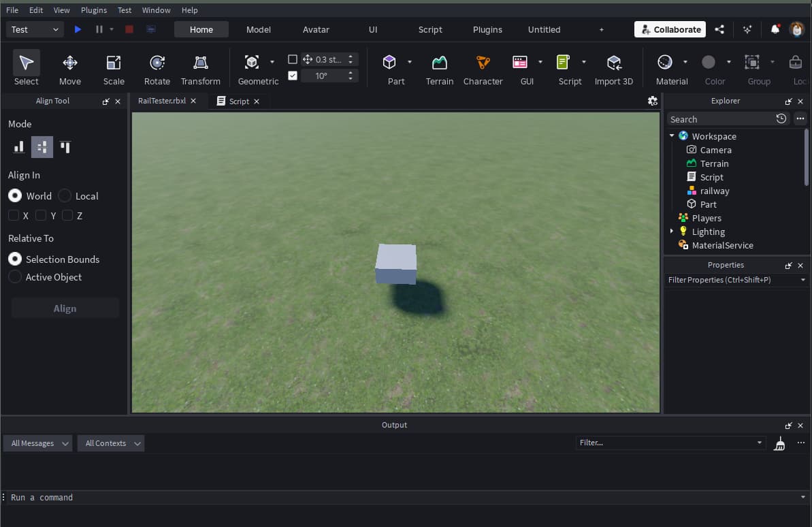Click the Group toolbar icon
The image size is (812, 527).
(752, 62)
